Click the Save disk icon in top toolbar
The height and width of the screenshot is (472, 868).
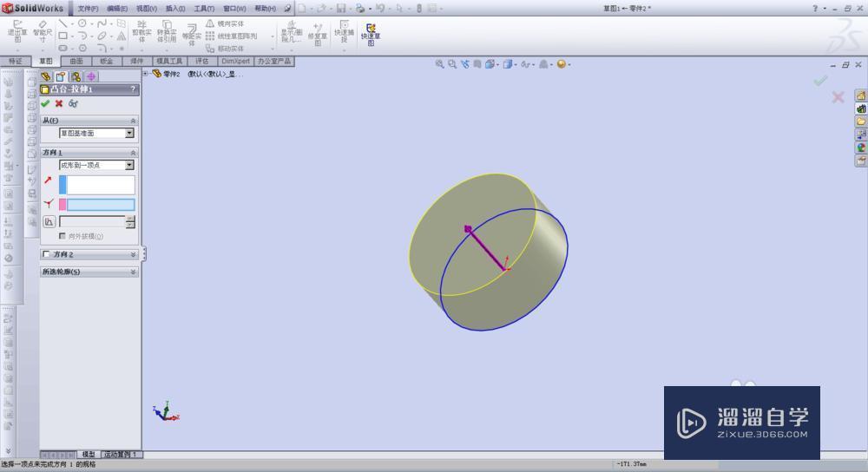[x=341, y=9]
